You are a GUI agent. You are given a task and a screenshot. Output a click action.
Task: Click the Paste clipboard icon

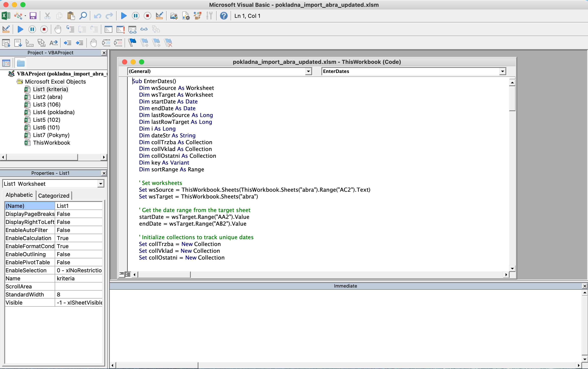click(x=71, y=16)
